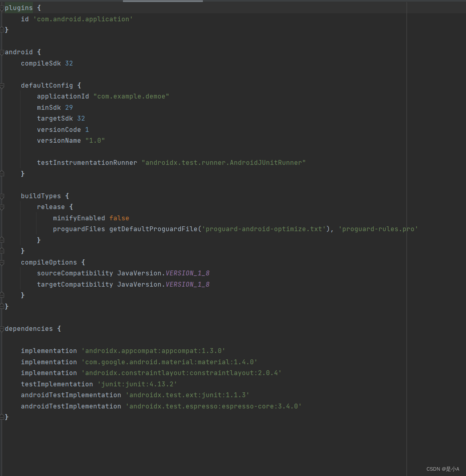
Task: Click the androidx.test.ext:junit:1.1.3 string
Action: coord(188,395)
